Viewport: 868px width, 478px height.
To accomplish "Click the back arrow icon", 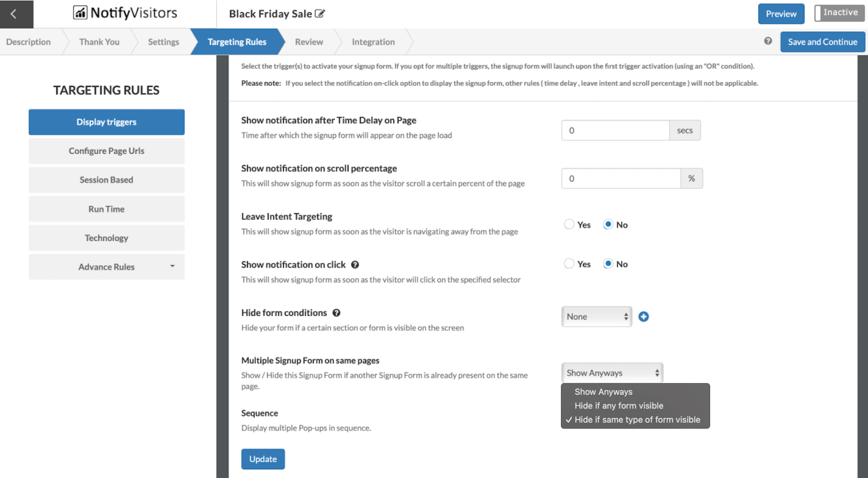I will [14, 14].
